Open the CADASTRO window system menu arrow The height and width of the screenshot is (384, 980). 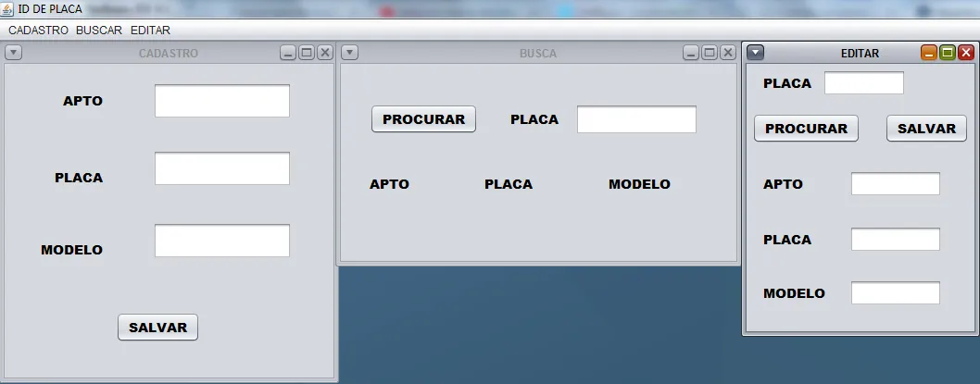(13, 53)
